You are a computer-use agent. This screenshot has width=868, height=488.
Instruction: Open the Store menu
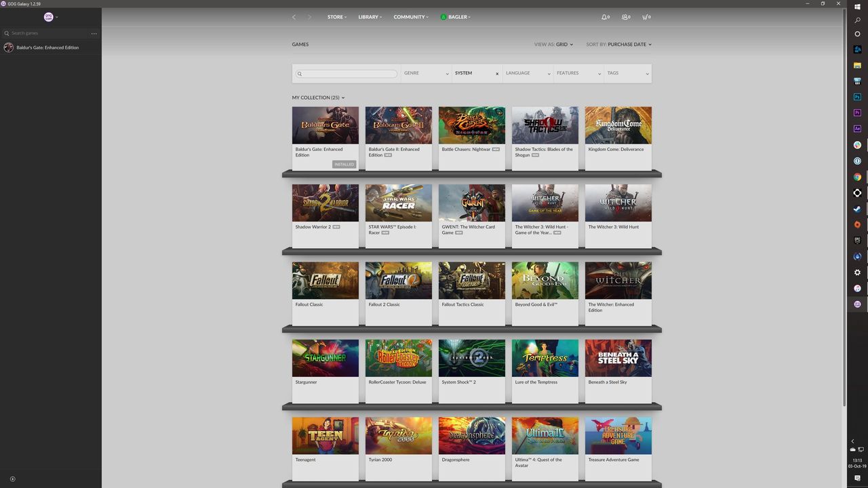[x=337, y=17]
